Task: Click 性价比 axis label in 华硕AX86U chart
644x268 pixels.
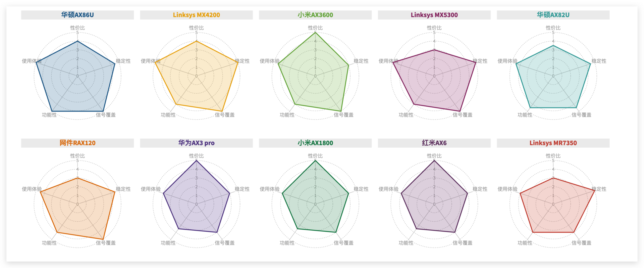Action: coord(77,28)
